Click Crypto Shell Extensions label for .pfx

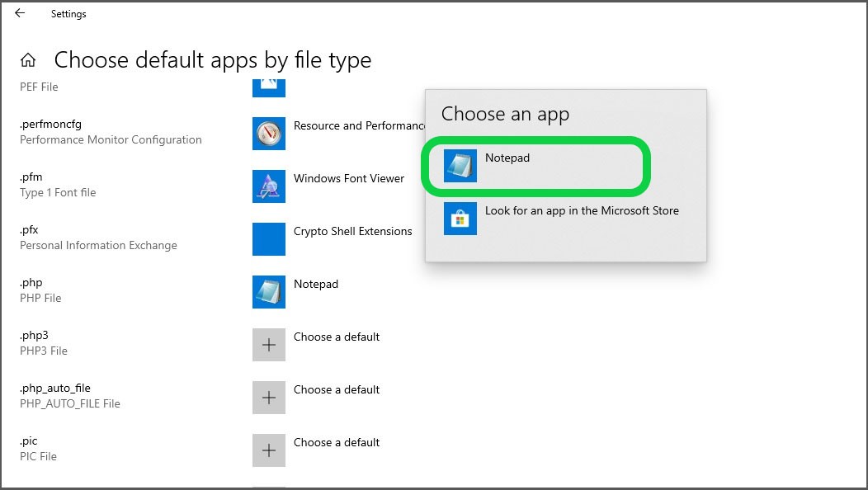[353, 231]
